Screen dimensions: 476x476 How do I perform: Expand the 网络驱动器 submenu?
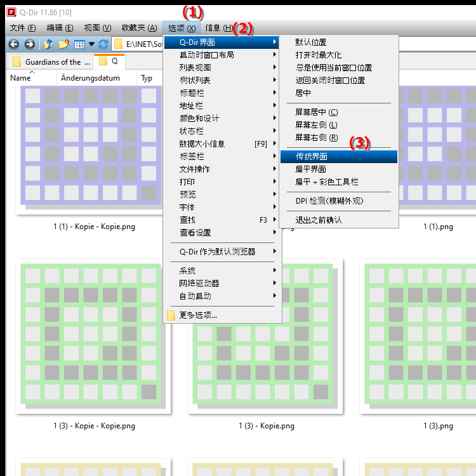[221, 283]
